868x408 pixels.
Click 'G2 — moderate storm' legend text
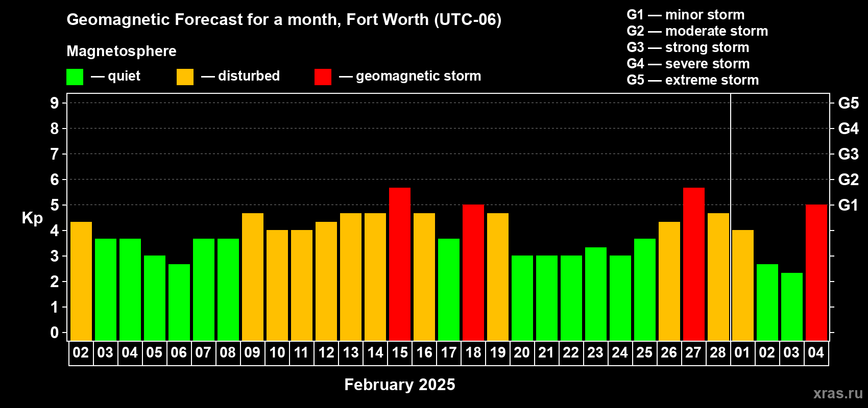point(697,31)
